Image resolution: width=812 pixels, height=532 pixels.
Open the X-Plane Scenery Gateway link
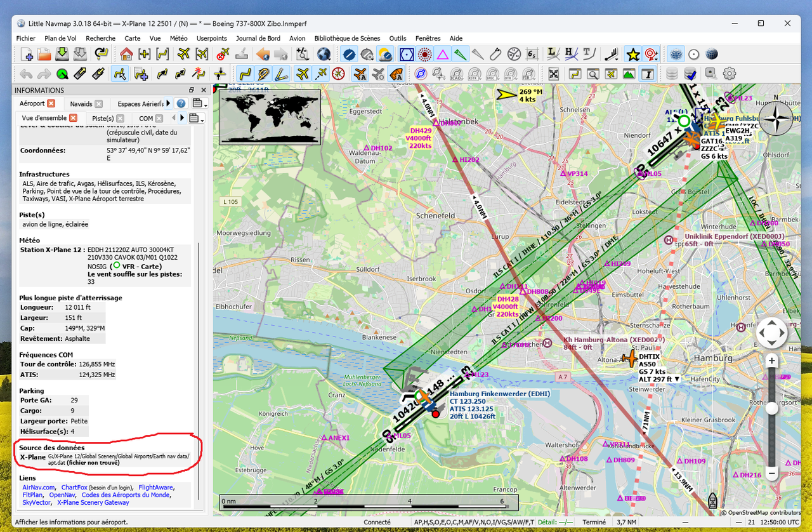point(93,502)
